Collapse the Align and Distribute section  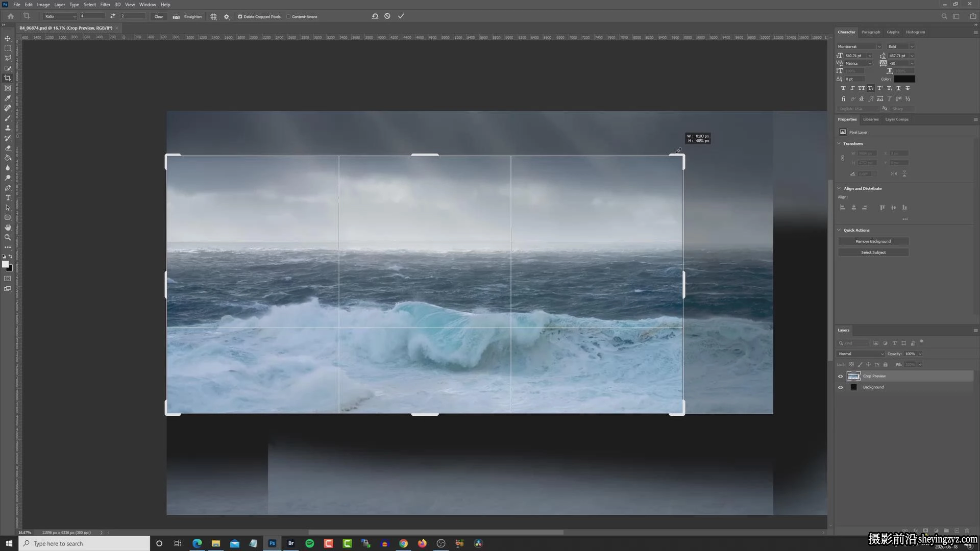coord(839,188)
